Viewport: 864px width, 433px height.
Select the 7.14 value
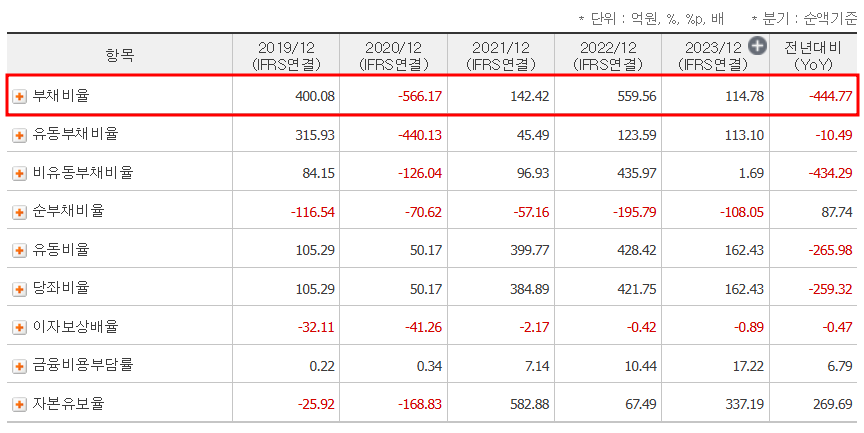tap(537, 366)
